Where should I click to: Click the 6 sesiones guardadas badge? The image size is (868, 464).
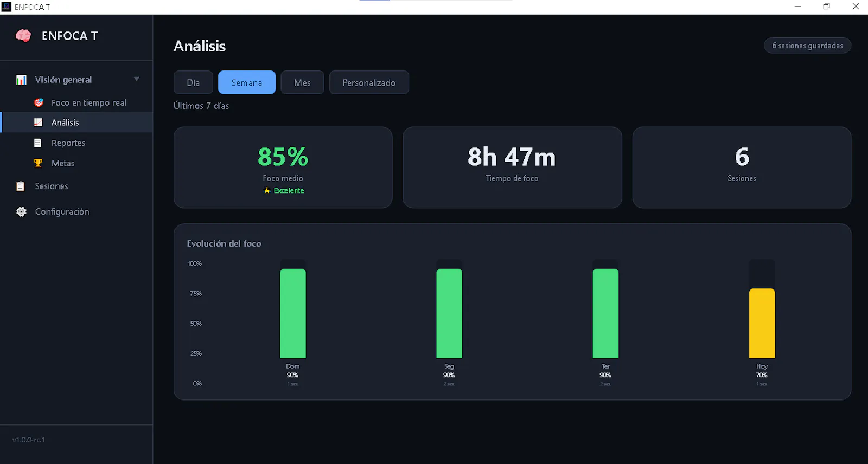pos(807,46)
